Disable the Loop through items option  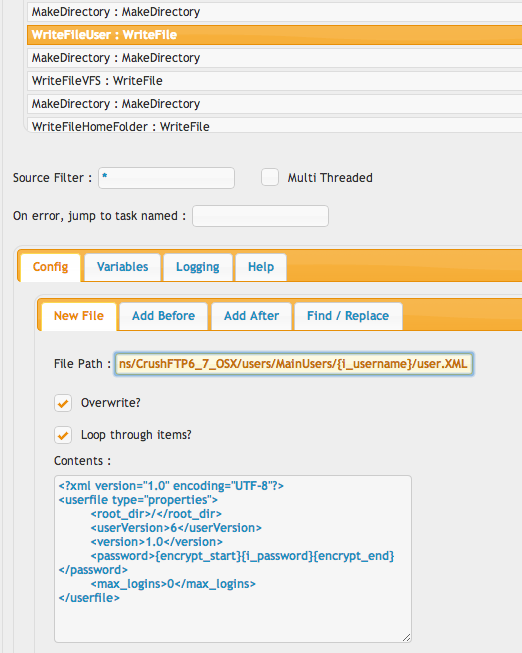point(63,435)
